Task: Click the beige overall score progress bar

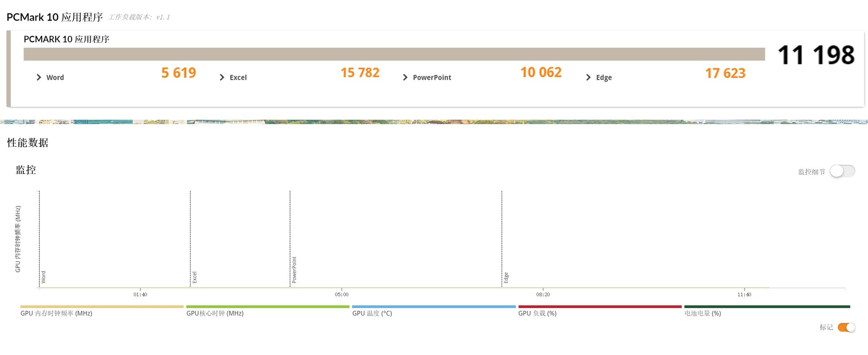Action: click(x=394, y=54)
